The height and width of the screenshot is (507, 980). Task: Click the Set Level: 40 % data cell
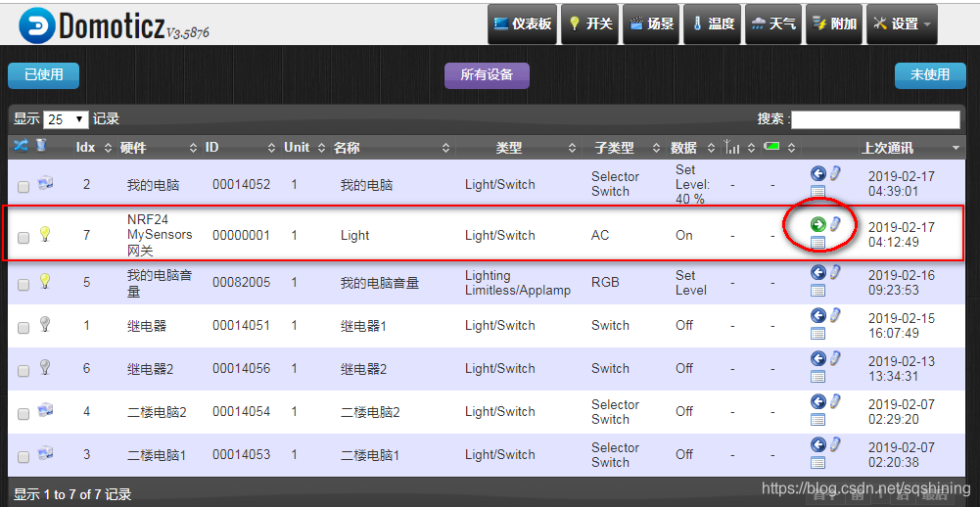[x=692, y=184]
